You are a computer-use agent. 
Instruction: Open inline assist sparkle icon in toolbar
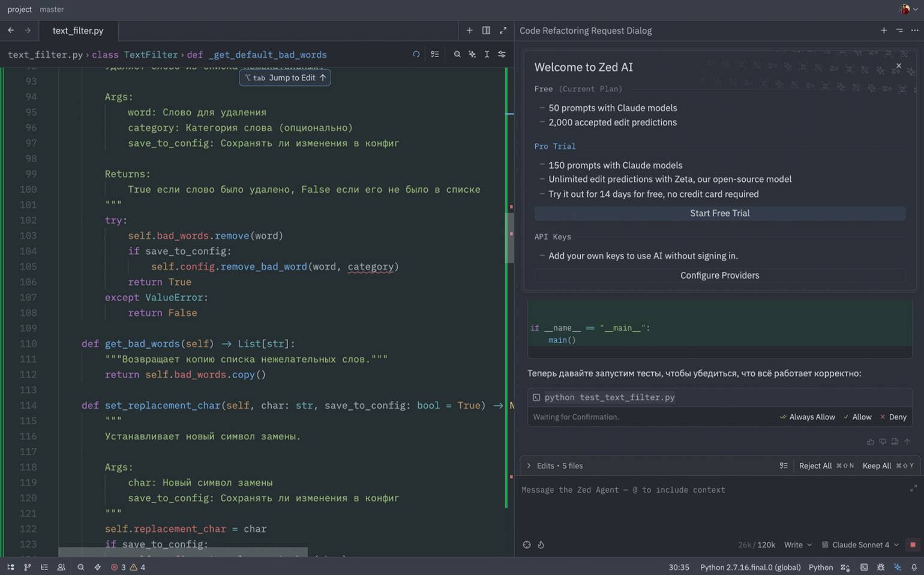(472, 54)
